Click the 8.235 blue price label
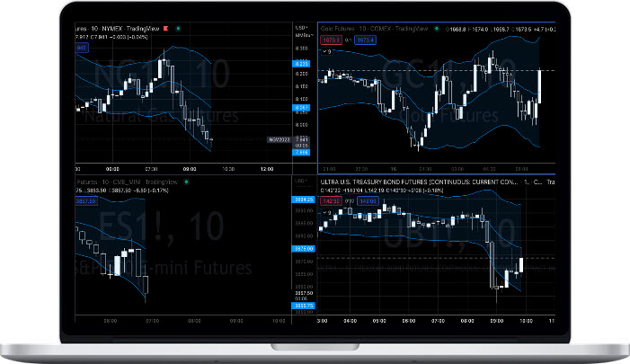Viewport: 630px width, 364px height. 302,65
